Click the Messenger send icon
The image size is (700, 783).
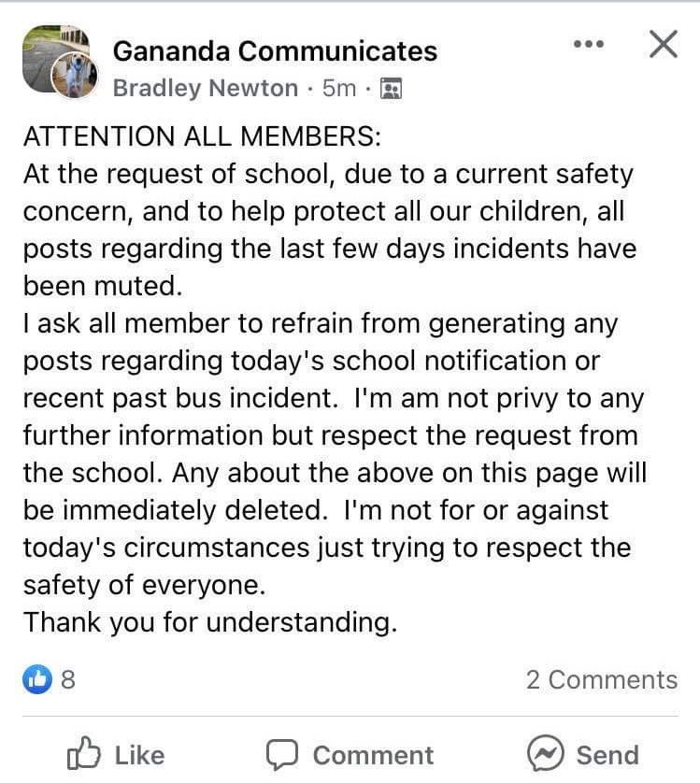546,753
